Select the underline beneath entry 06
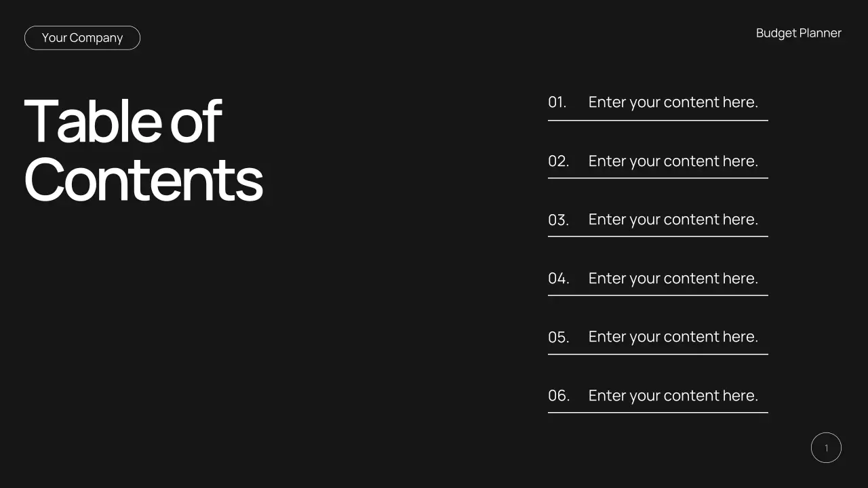Image resolution: width=868 pixels, height=488 pixels. pos(658,412)
